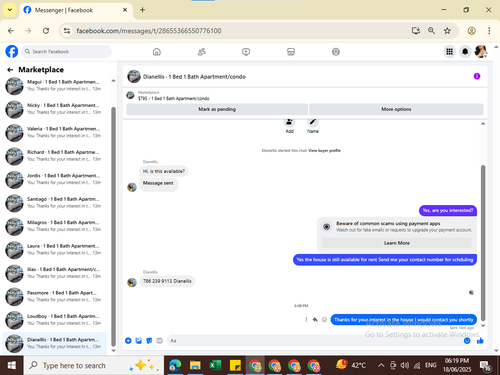500x375 pixels.
Task: Open emoji picker in message box
Action: click(467, 340)
